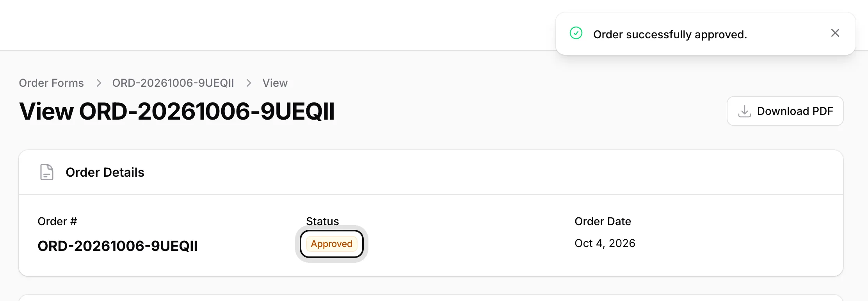Click the chevron after Order Forms breadcrumb
Screen dimensions: 868x301
99,83
